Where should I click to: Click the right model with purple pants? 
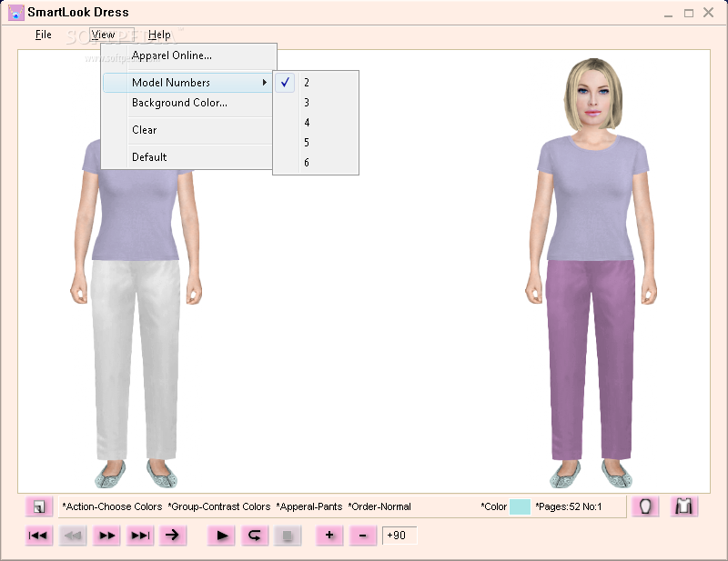tap(591, 273)
